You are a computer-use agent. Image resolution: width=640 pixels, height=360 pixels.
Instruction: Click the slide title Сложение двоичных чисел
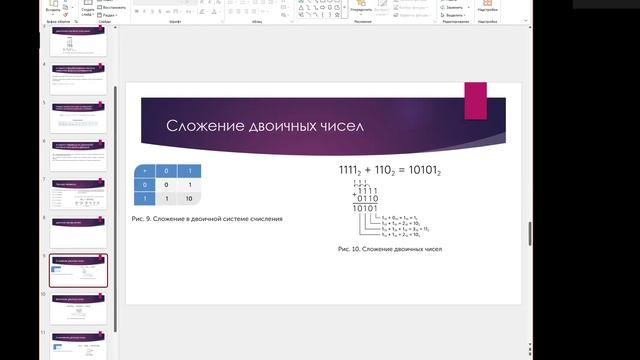pyautogui.click(x=265, y=126)
